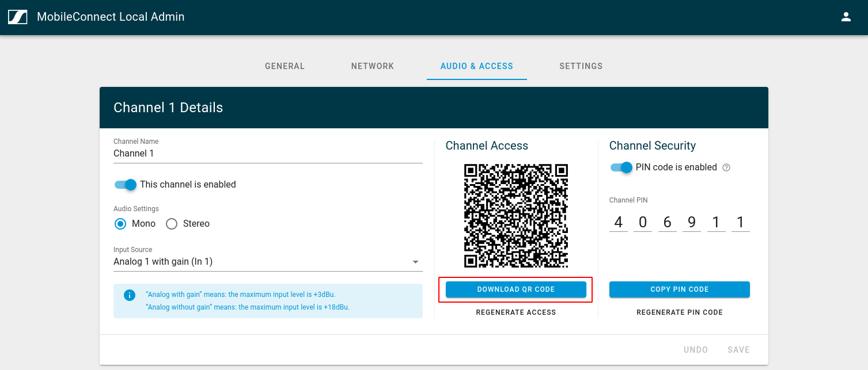Toggle the 'This channel is enabled' switch
Viewport: 868px width, 370px height.
(x=126, y=185)
